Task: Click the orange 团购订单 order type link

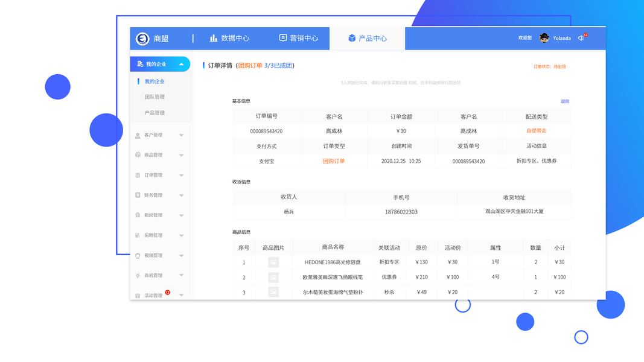Action: click(334, 161)
